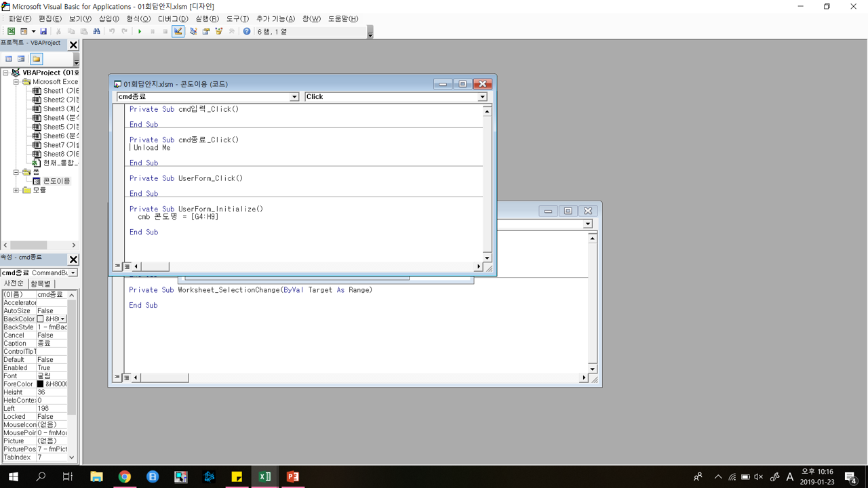The image size is (868, 488).
Task: Open the 디버그(D) menu
Action: [x=173, y=18]
